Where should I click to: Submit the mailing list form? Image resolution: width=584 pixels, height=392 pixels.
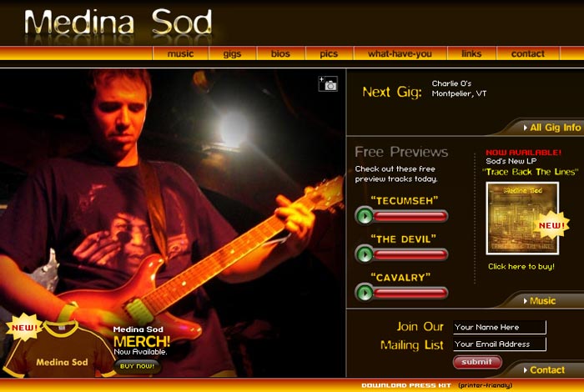pyautogui.click(x=477, y=362)
